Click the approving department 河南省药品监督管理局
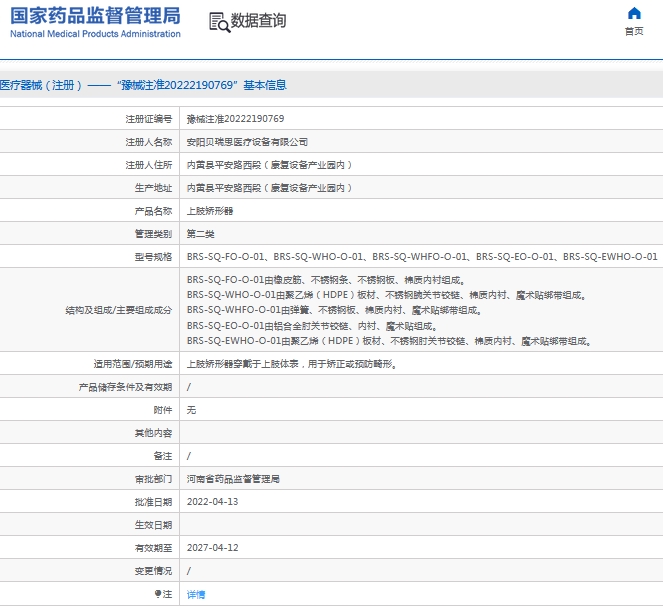The width and height of the screenshot is (663, 606). pyautogui.click(x=233, y=479)
